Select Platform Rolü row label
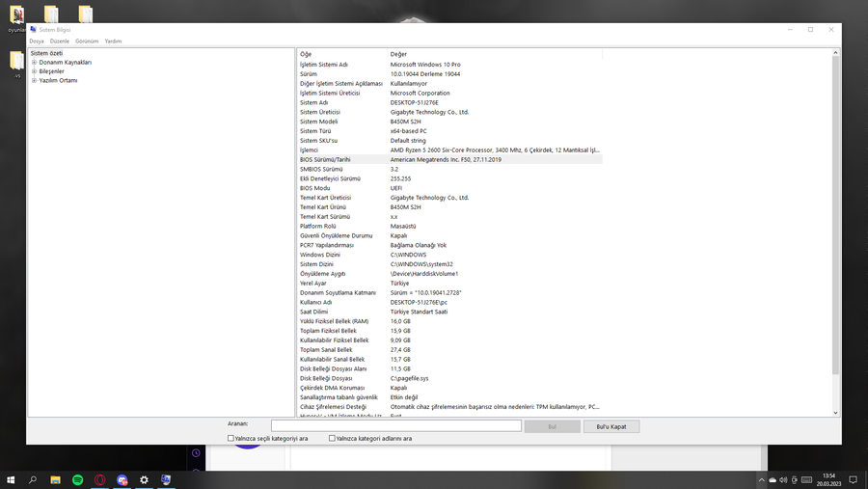Viewport: 868px width, 489px height. point(317,226)
